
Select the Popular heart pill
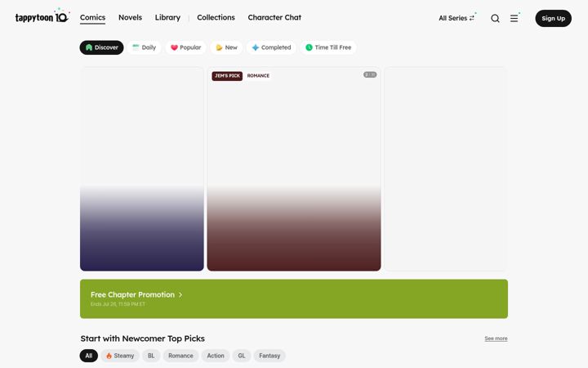pyautogui.click(x=185, y=47)
